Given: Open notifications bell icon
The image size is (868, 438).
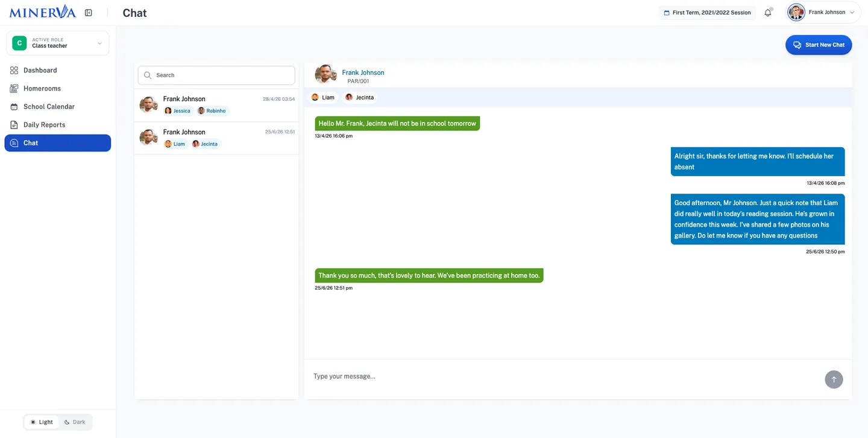Looking at the screenshot, I should (x=768, y=13).
